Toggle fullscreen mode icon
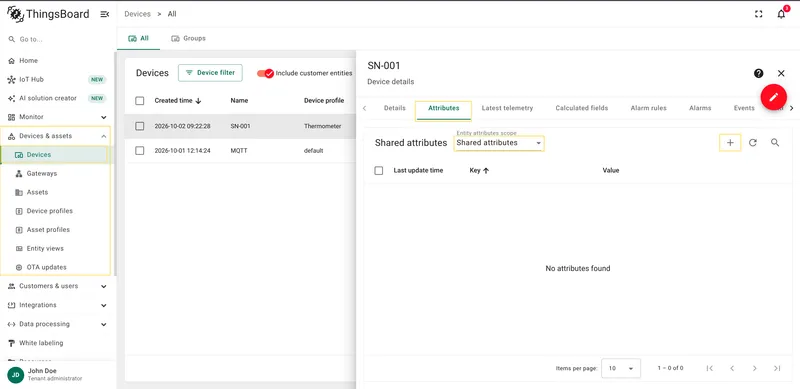The height and width of the screenshot is (389, 800). 758,14
